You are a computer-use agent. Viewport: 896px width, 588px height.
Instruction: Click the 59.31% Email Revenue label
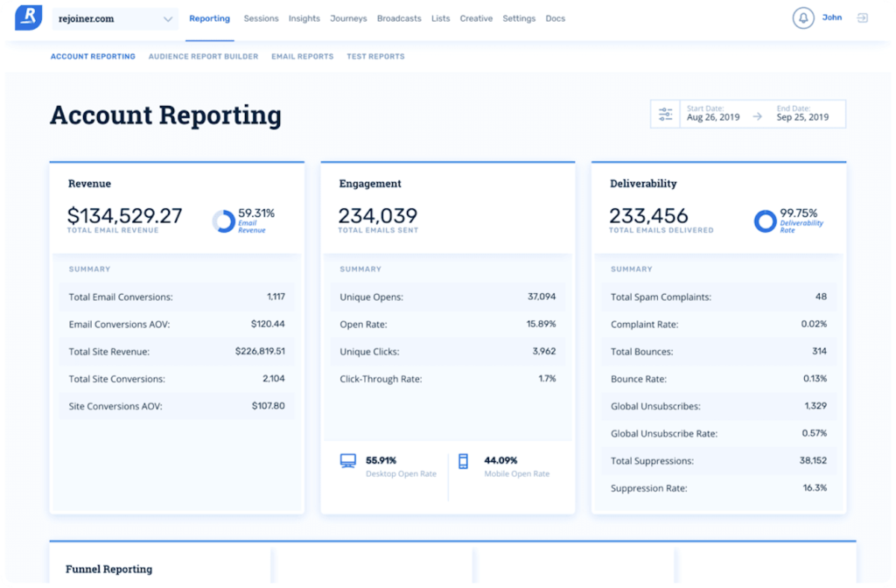click(x=256, y=220)
